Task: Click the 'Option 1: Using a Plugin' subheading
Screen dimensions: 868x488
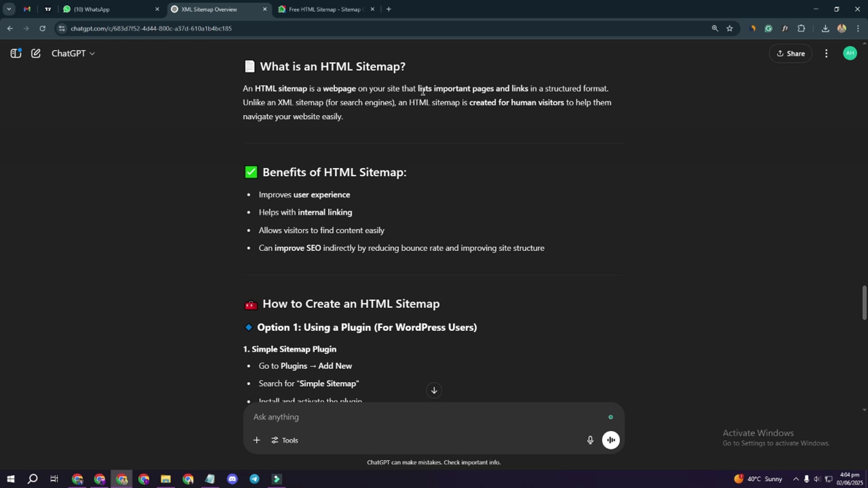Action: tap(367, 328)
